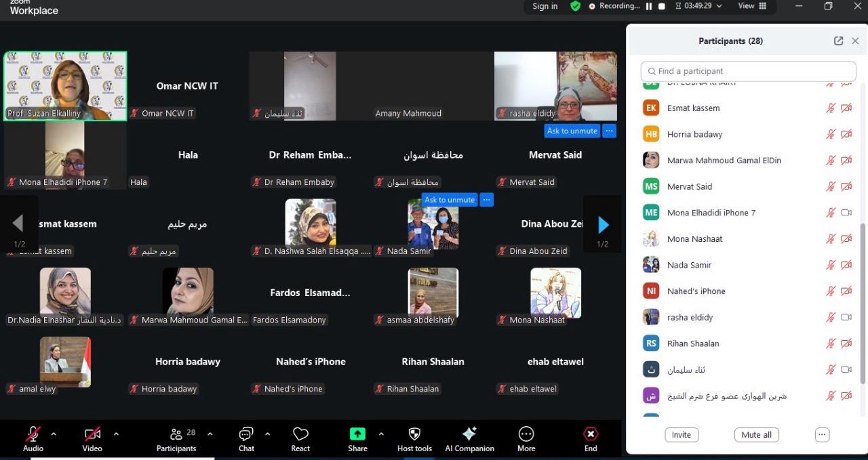Viewport: 868px width, 460px height.
Task: Open Host tools shield icon
Action: 414,434
